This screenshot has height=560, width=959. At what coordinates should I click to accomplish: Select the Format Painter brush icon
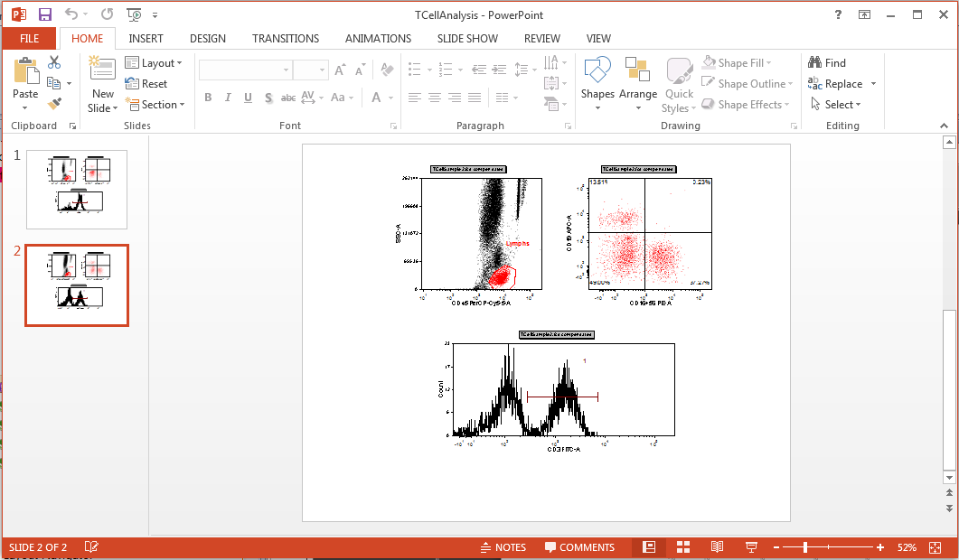tap(54, 104)
